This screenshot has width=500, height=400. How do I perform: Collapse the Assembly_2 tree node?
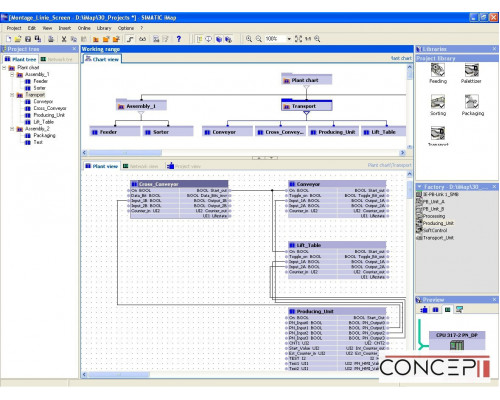[x=12, y=129]
